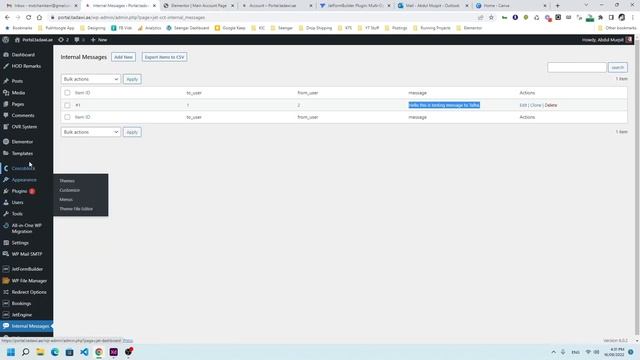Switch to the Home - Canva browser tab
This screenshot has height=360, width=640.
tap(510, 6)
